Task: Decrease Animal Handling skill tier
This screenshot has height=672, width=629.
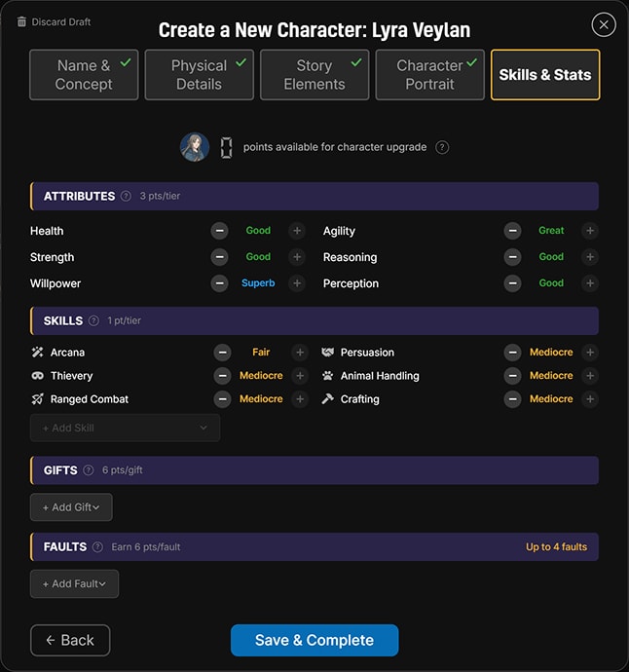Action: [512, 376]
